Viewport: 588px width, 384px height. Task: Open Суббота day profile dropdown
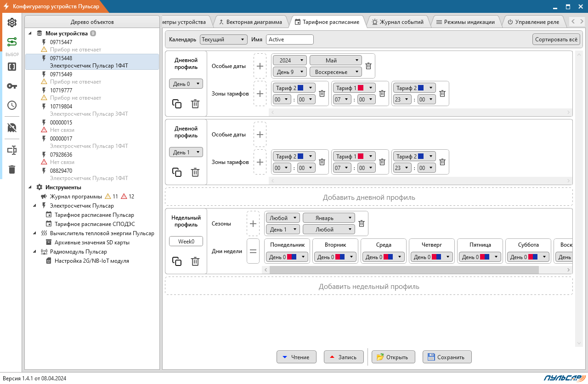coord(528,257)
